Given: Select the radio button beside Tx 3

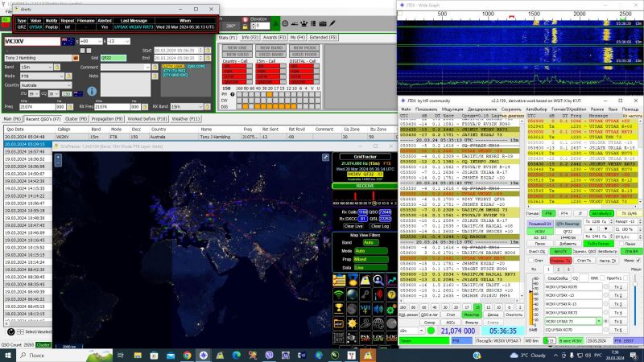Looking at the screenshot, I should click(606, 304).
